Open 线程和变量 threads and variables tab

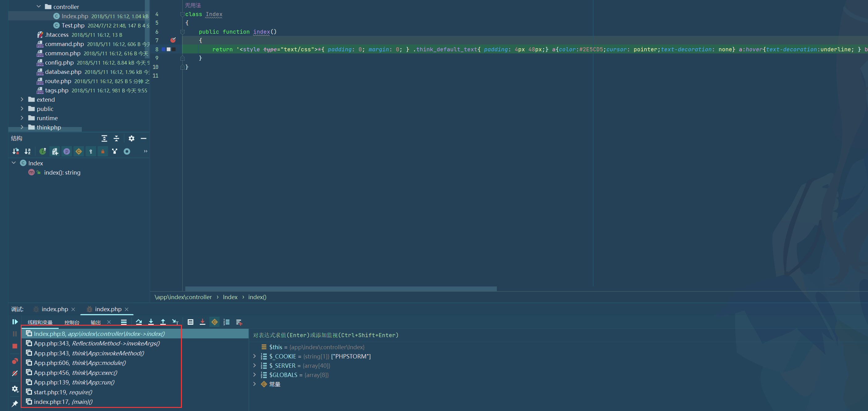tap(40, 322)
